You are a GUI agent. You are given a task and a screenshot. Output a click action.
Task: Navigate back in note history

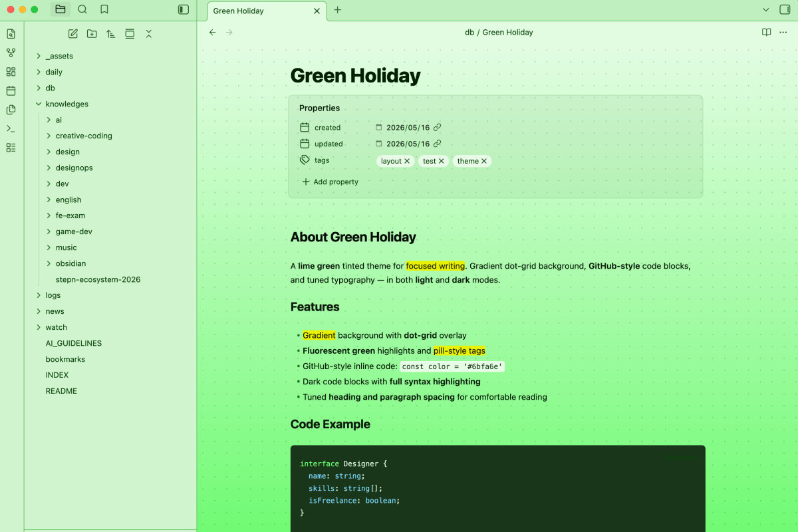(x=212, y=32)
